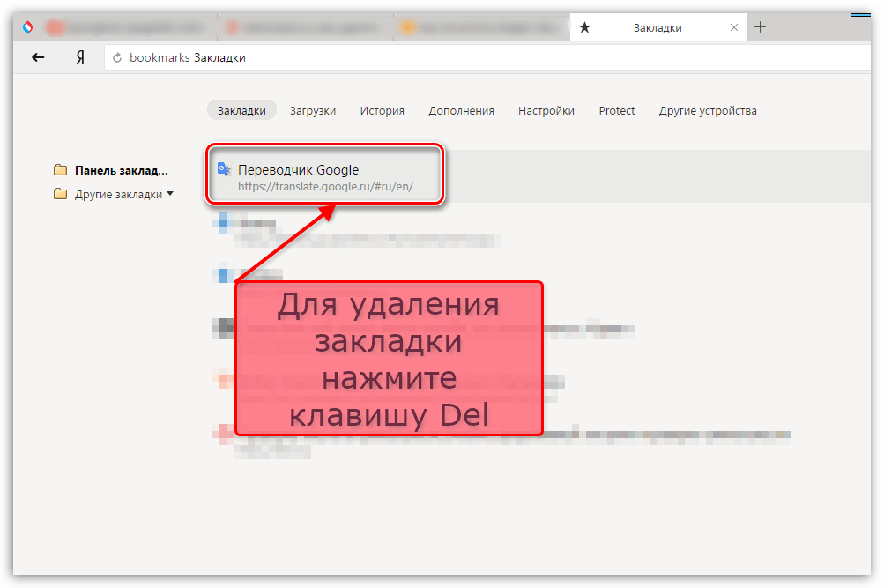This screenshot has height=588, width=884.
Task: Open the История section
Action: (x=382, y=110)
